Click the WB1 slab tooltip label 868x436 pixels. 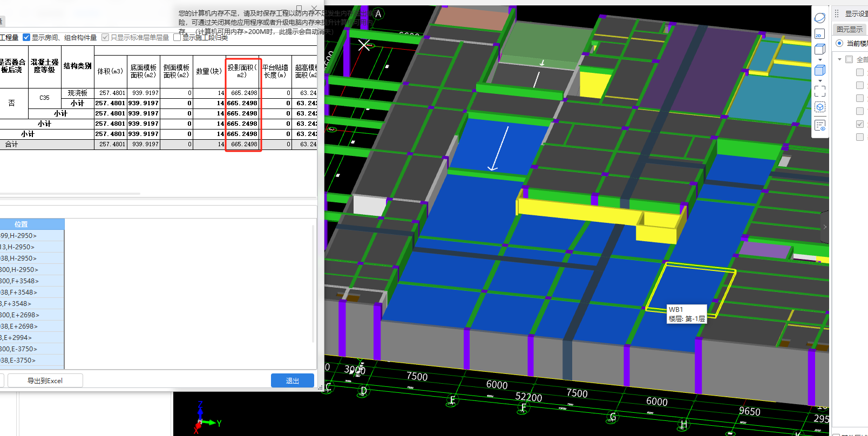point(687,314)
